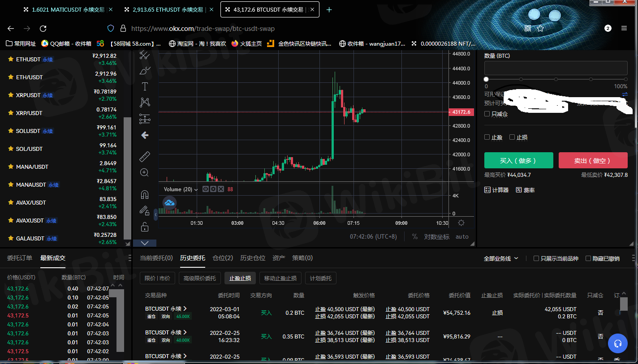This screenshot has width=638, height=364.
Task: Click the zoom-in magnifier tool
Action: click(144, 172)
